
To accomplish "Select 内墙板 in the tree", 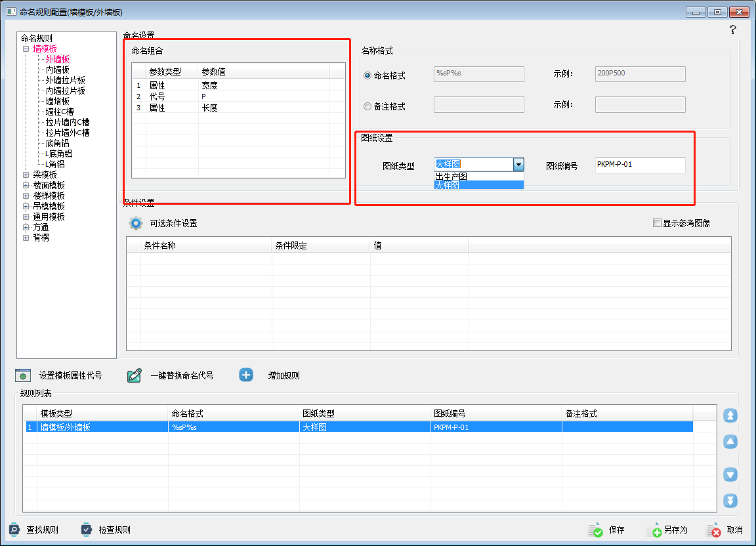I will click(57, 70).
